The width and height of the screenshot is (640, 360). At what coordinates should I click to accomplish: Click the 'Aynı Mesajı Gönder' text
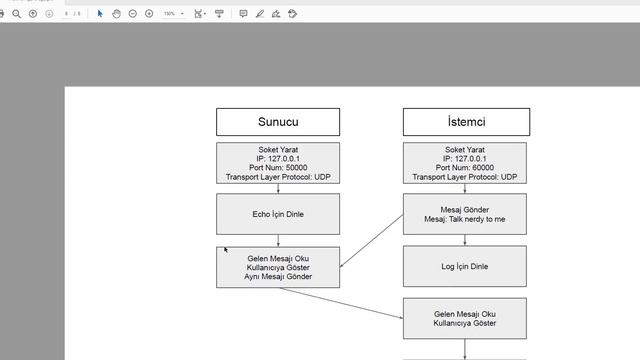278,277
